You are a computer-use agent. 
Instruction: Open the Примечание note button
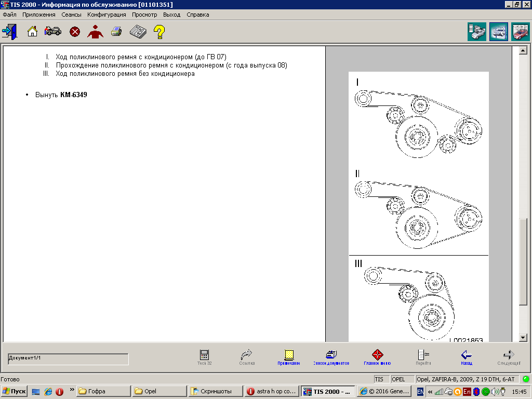[x=289, y=357]
